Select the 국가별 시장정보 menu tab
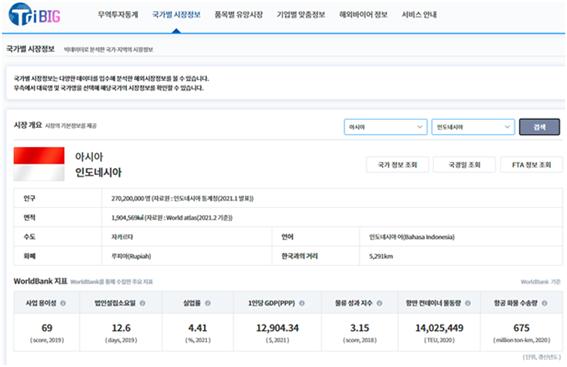 176,15
